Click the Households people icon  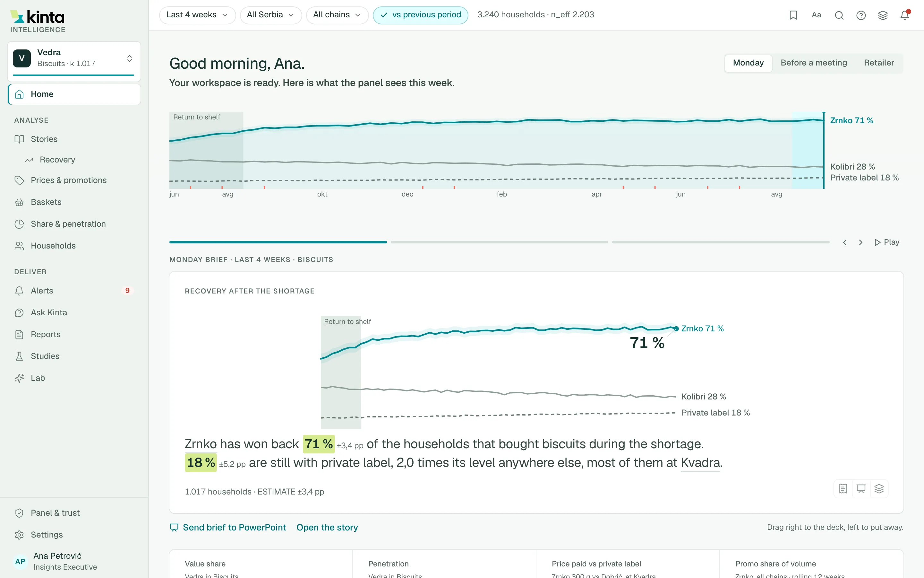click(x=19, y=246)
